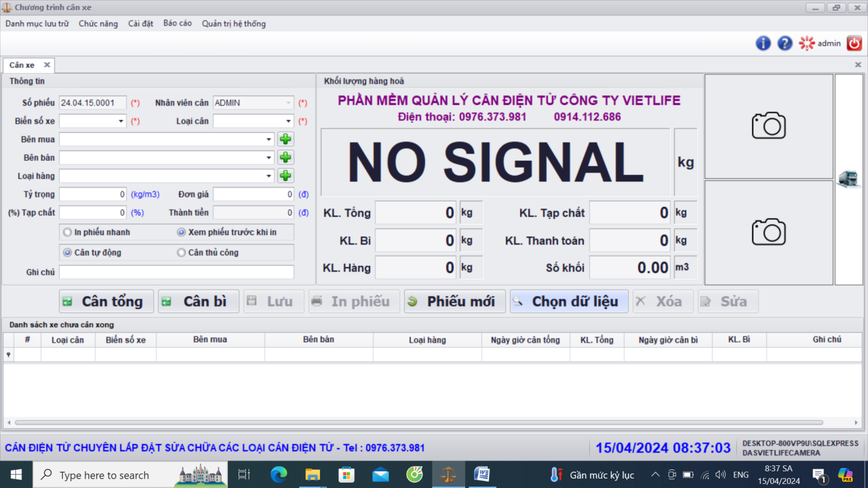Open the Cài đặt menu
The image size is (868, 488).
click(x=140, y=24)
